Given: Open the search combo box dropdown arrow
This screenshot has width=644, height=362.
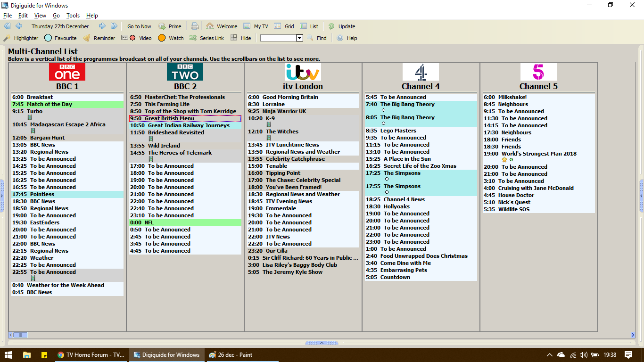Looking at the screenshot, I should click(x=299, y=38).
